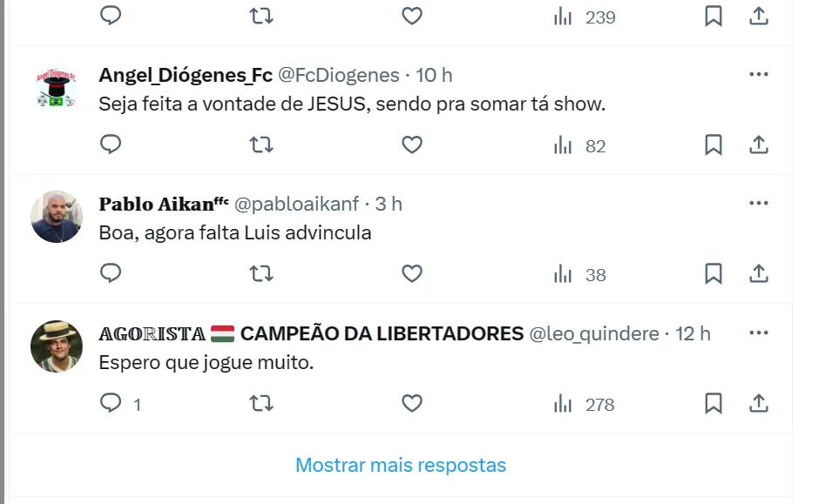The image size is (825, 504).
Task: Open more options on AGORISTA's tweet
Action: (759, 333)
